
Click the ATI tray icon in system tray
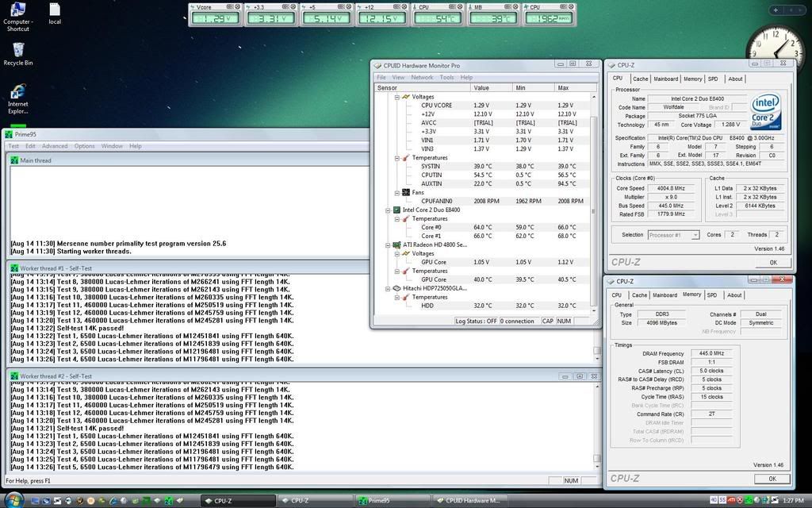731,500
